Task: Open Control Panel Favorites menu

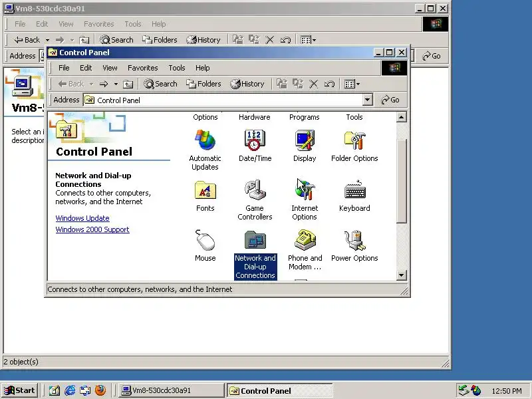Action: tap(142, 68)
